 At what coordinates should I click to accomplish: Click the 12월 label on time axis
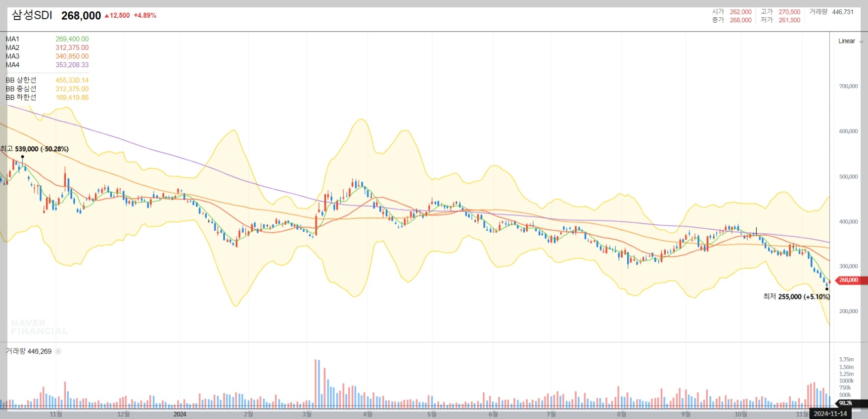point(124,414)
